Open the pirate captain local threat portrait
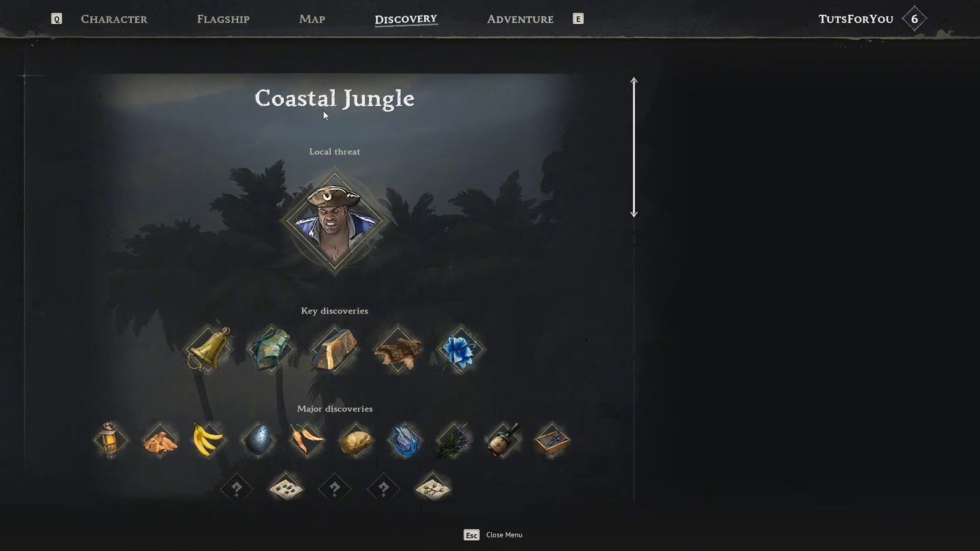Viewport: 980px width, 551px height. tap(334, 222)
